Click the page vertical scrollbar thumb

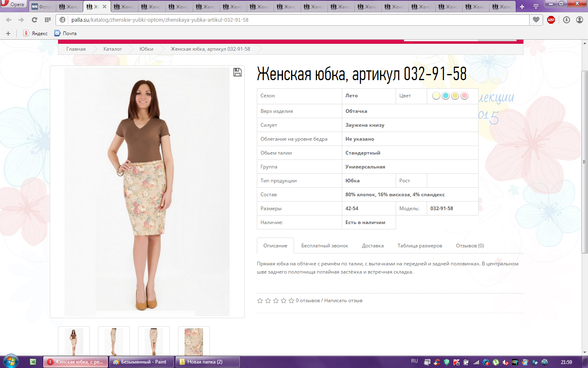(x=585, y=162)
